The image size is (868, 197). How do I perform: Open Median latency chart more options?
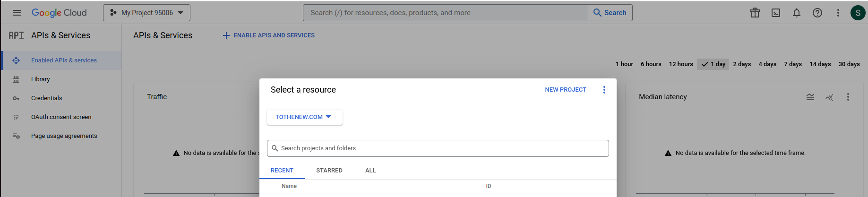(x=848, y=97)
